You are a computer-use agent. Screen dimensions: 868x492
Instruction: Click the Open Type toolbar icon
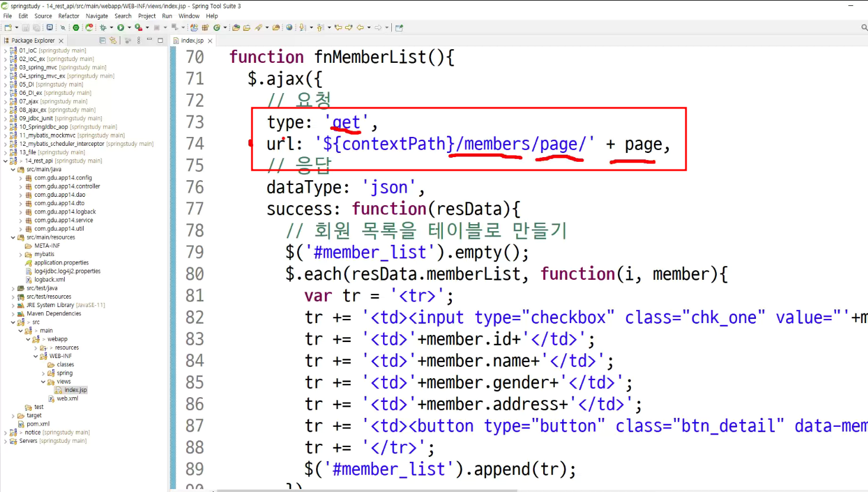pyautogui.click(x=236, y=27)
